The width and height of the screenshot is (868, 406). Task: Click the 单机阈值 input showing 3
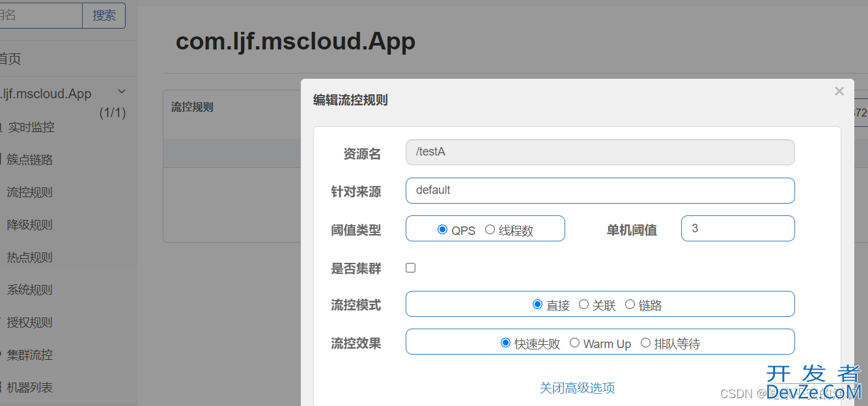click(738, 228)
